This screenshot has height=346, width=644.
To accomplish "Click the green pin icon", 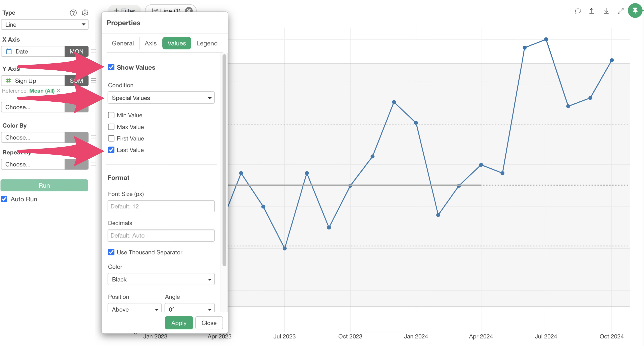I will point(635,11).
